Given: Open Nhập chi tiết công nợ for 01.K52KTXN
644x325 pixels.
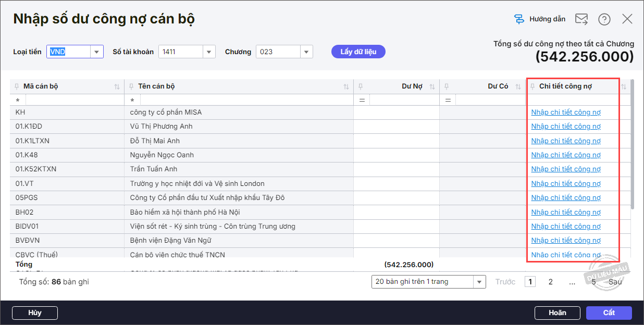Looking at the screenshot, I should [566, 169].
